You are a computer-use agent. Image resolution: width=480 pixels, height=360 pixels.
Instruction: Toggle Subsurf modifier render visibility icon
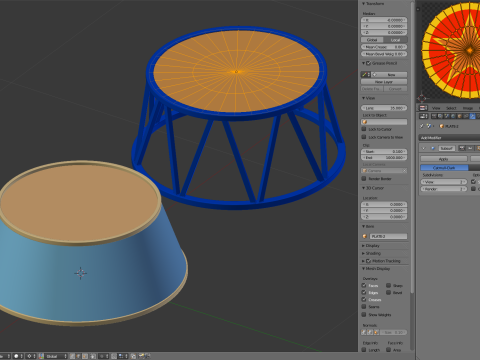(462, 148)
